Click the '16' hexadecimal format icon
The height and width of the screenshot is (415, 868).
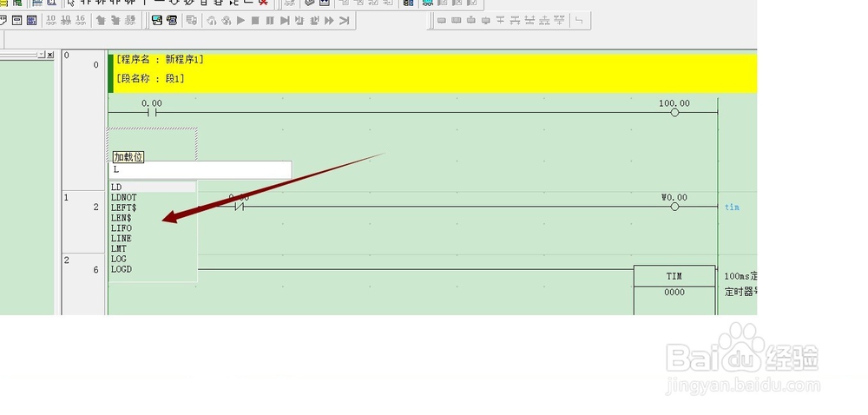81,21
